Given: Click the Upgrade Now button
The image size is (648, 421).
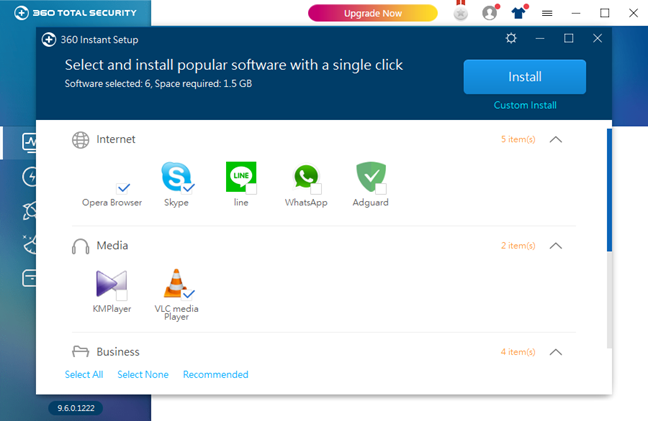Looking at the screenshot, I should 373,13.
